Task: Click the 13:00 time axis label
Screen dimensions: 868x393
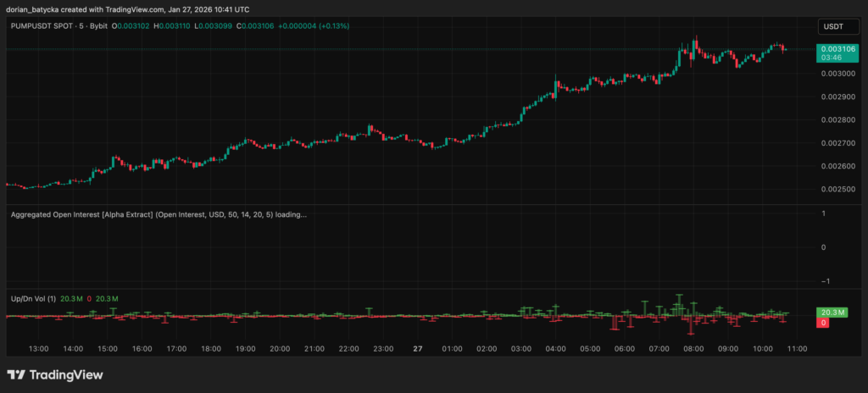Action: 38,348
